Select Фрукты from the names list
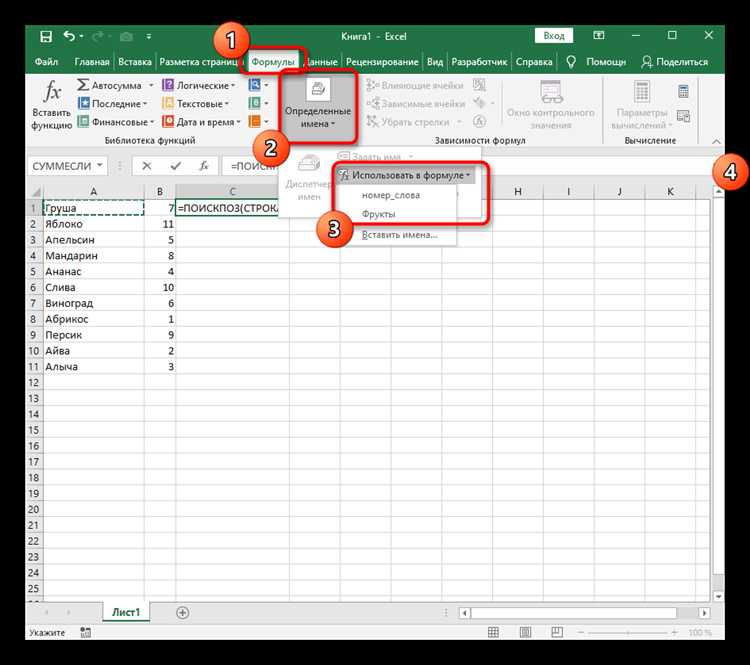This screenshot has height=665, width=750. click(x=379, y=214)
